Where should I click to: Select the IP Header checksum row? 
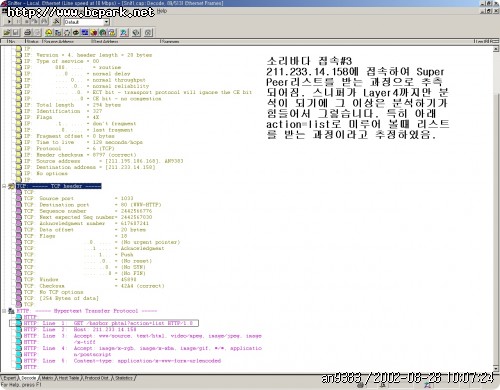pos(80,155)
